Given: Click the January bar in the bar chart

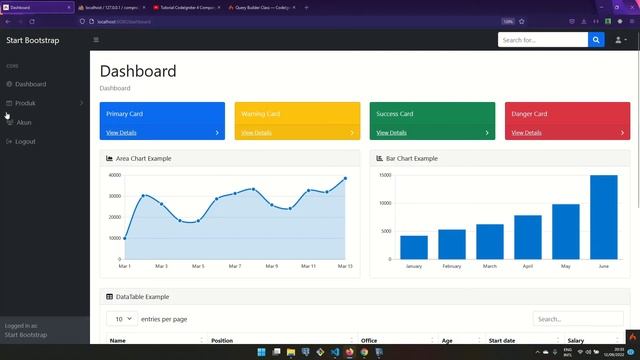Looking at the screenshot, I should point(414,247).
